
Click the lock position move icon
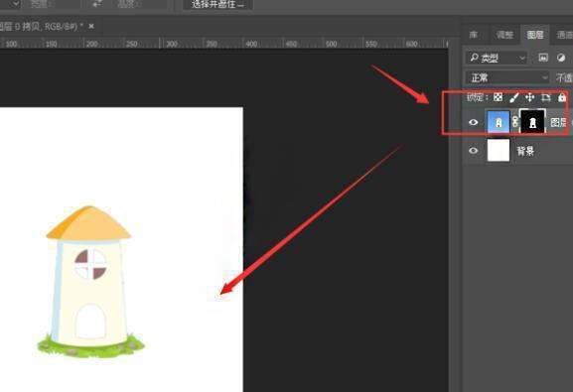coord(529,97)
